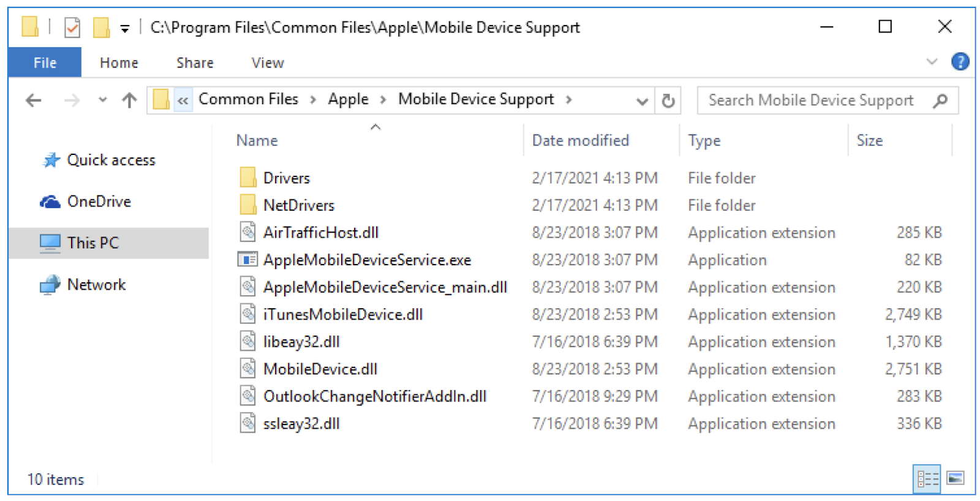Screen dimensions: 980x501
Task: Open the File menu
Action: pos(43,62)
